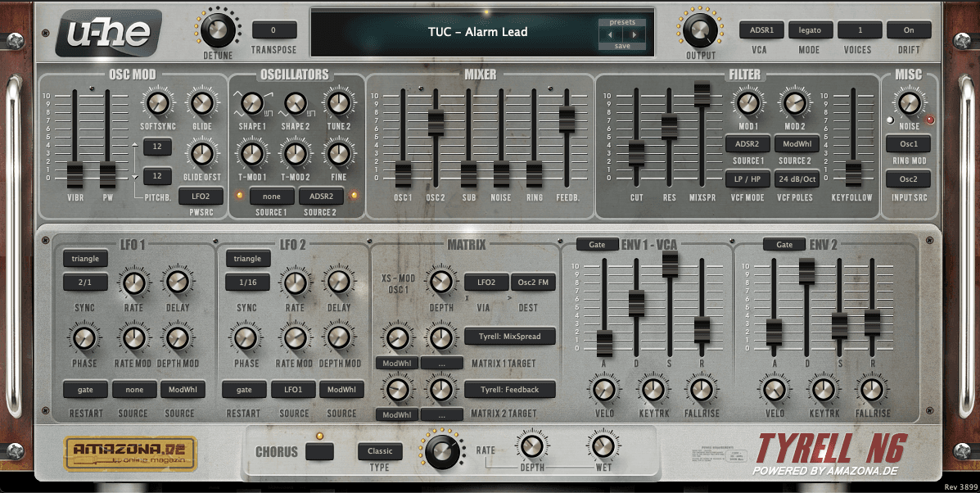Image resolution: width=980 pixels, height=493 pixels.
Task: Go to the next preset arrow
Action: pos(634,35)
